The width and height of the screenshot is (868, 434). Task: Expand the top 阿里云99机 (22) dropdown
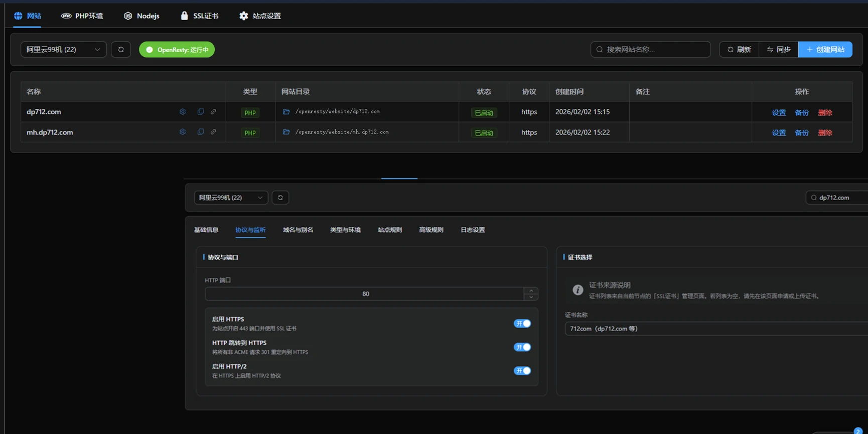point(63,50)
